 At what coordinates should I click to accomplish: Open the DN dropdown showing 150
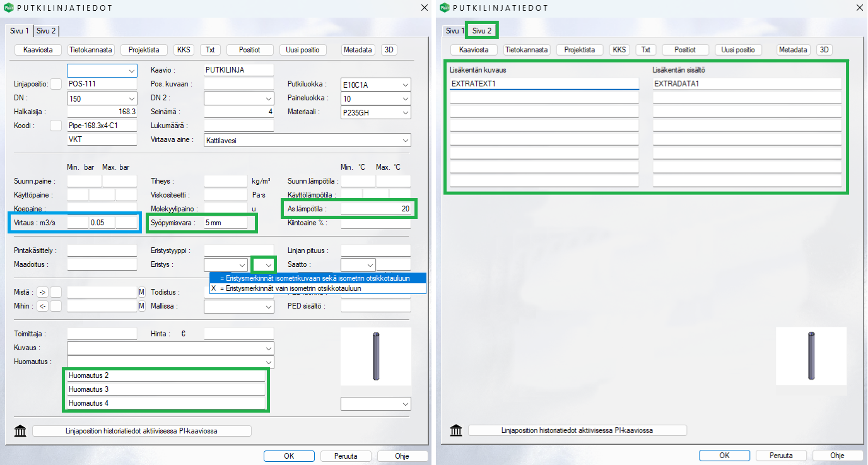coord(102,99)
